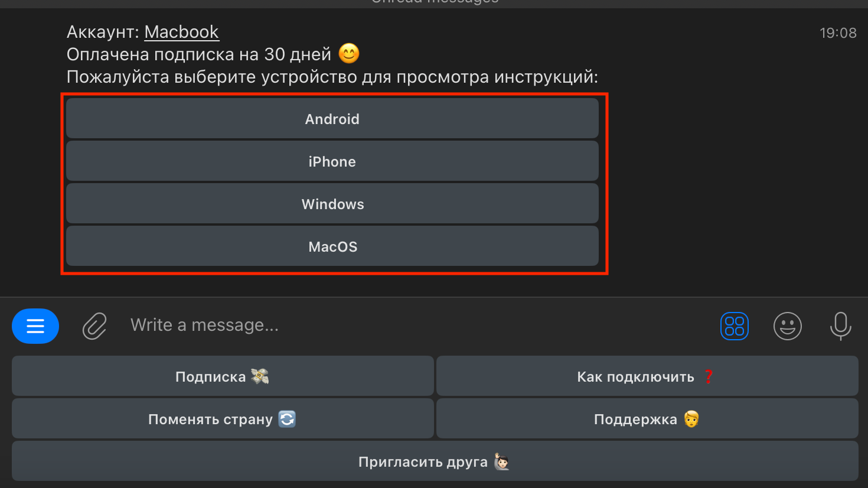Click the "Пожалуйста выберите устройство" message line

(x=332, y=77)
